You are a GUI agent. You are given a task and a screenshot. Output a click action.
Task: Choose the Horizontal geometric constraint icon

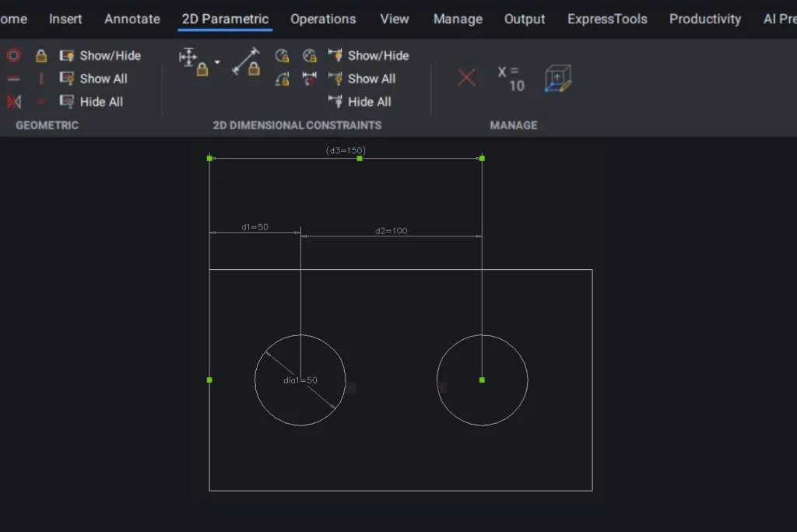pos(14,79)
